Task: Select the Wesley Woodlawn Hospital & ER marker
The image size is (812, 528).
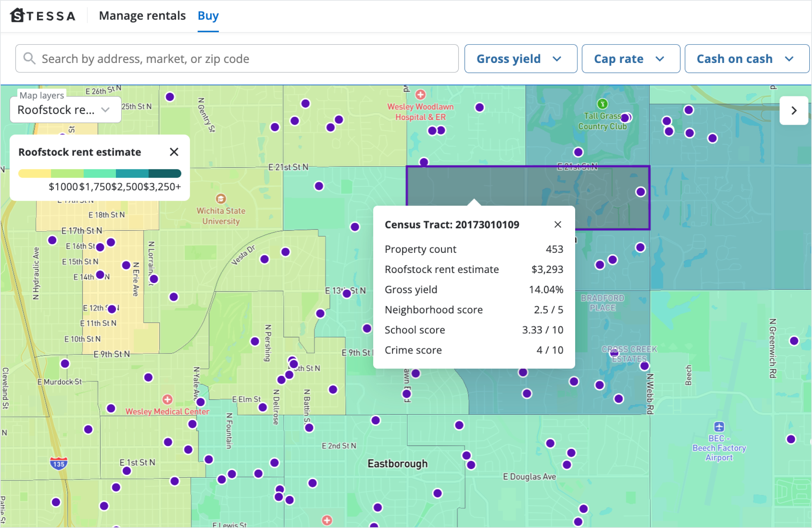Action: pos(420,95)
